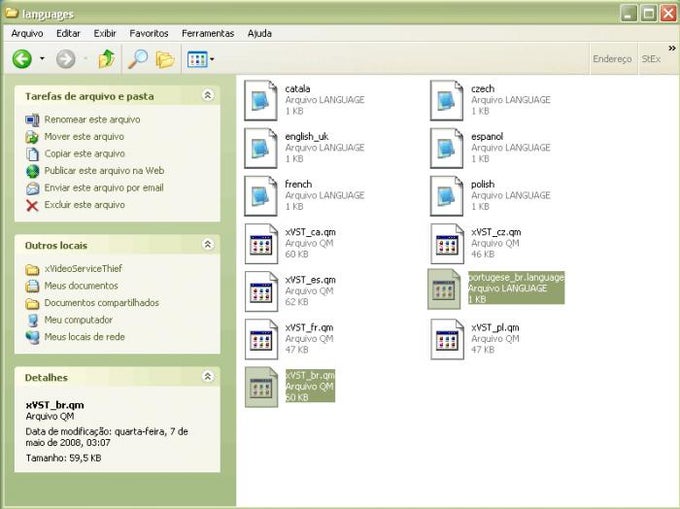
Task: Select the catala language file icon
Action: [261, 100]
